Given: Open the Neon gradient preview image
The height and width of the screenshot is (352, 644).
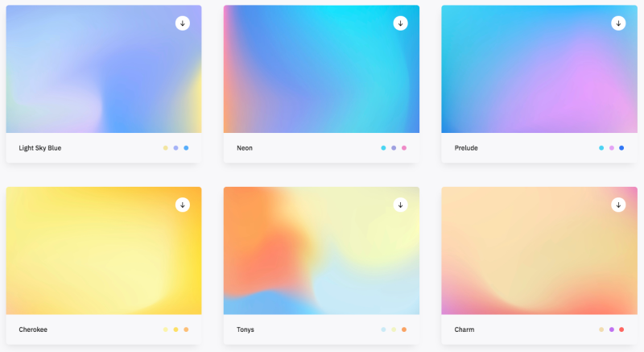Looking at the screenshot, I should coord(321,69).
